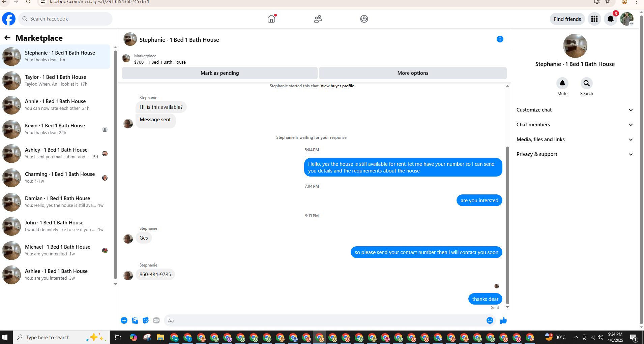
Task: Open the Taylor conversation
Action: click(x=55, y=81)
